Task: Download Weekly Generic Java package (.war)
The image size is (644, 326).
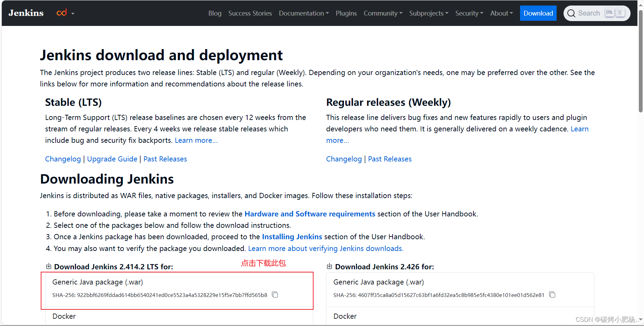Action: [x=378, y=282]
